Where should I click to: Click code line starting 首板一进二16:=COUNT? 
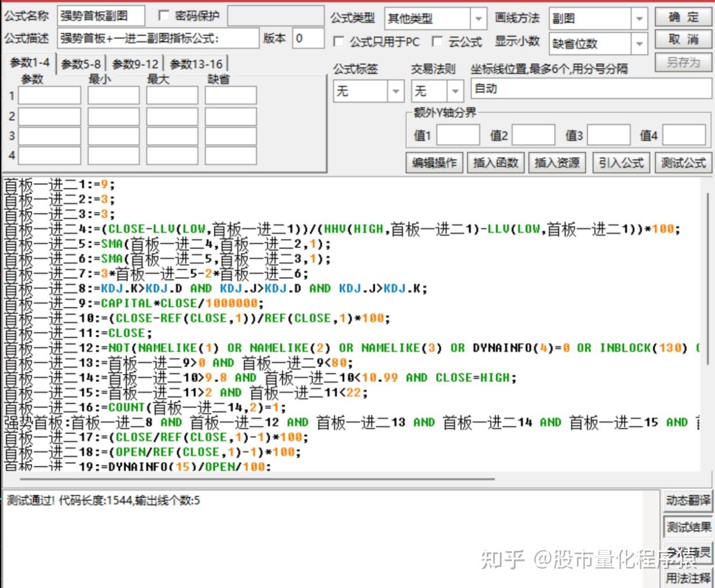point(145,408)
